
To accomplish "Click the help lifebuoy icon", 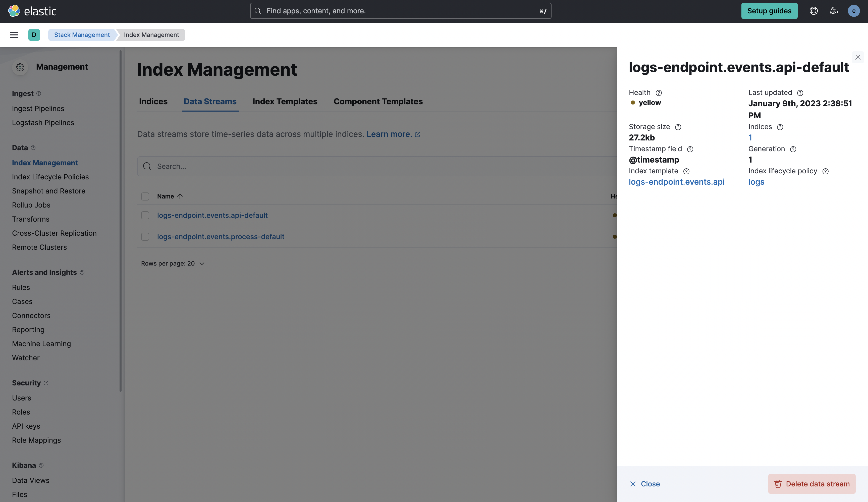I will (813, 11).
